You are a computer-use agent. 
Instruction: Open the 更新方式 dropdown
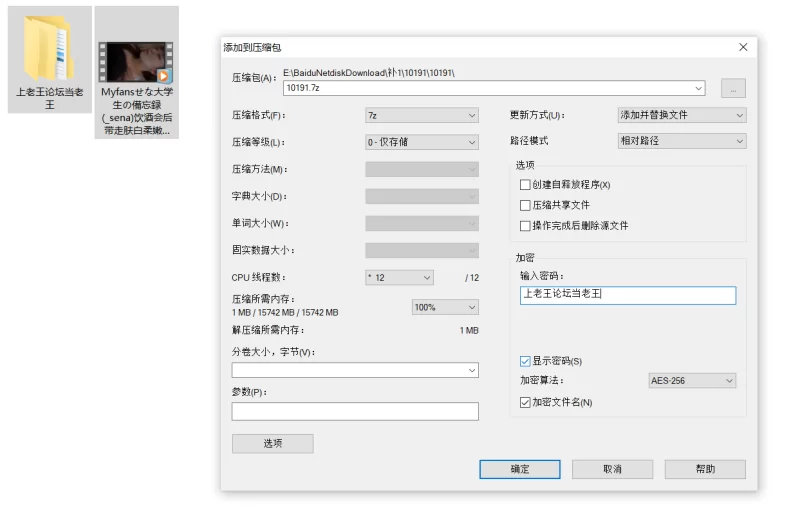click(x=681, y=115)
